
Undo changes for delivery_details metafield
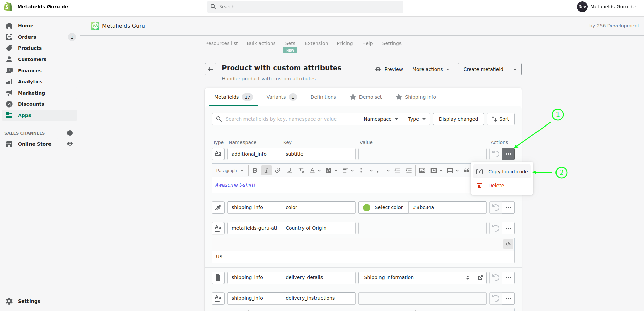495,278
